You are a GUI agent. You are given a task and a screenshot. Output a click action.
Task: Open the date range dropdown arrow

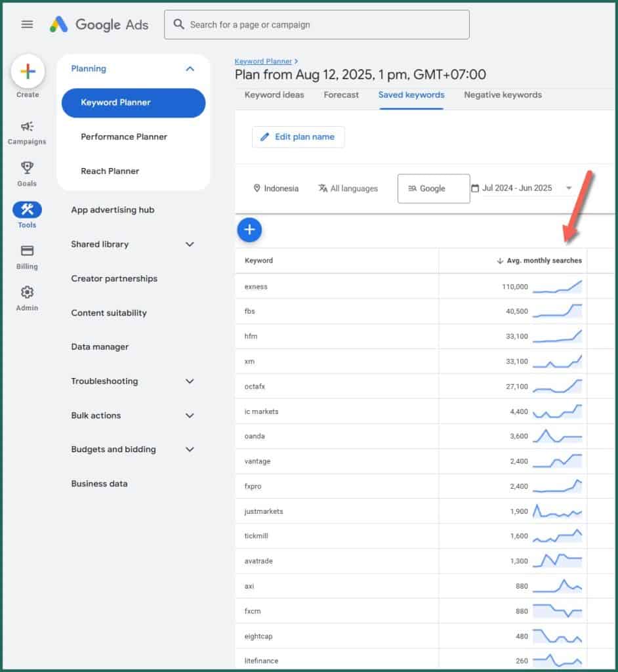569,188
